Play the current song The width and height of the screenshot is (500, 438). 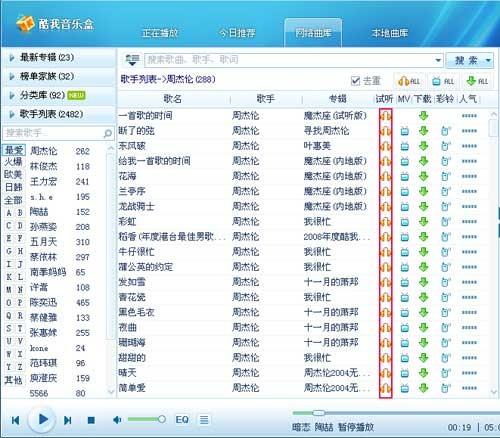pos(42,419)
